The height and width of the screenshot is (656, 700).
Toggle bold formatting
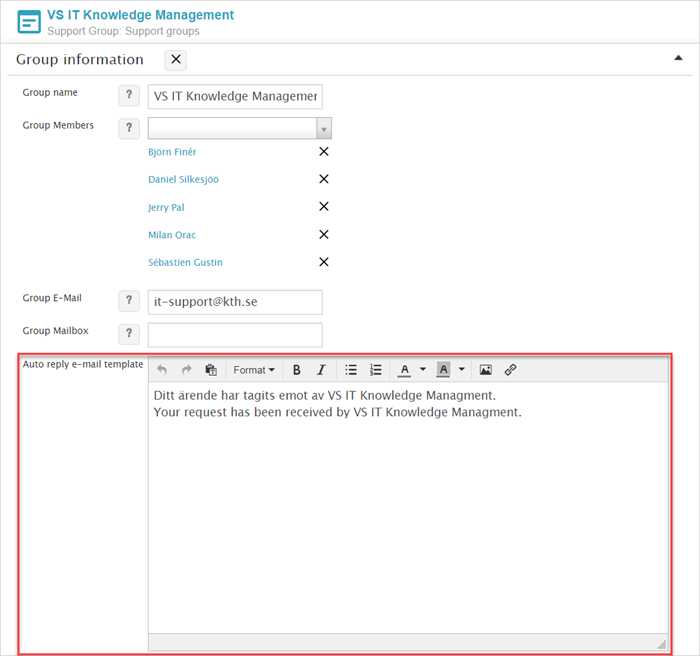296,370
